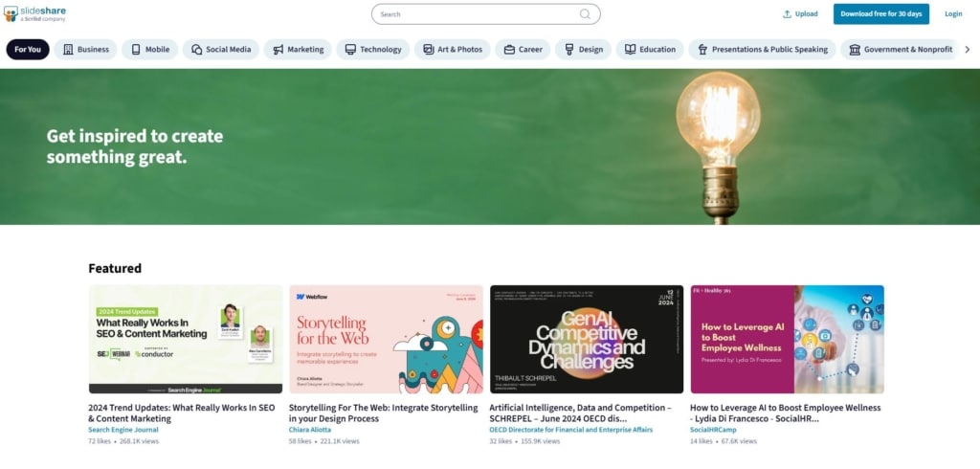Visit Search Engine Journal author link
This screenshot has width=980, height=469.
pyautogui.click(x=123, y=430)
